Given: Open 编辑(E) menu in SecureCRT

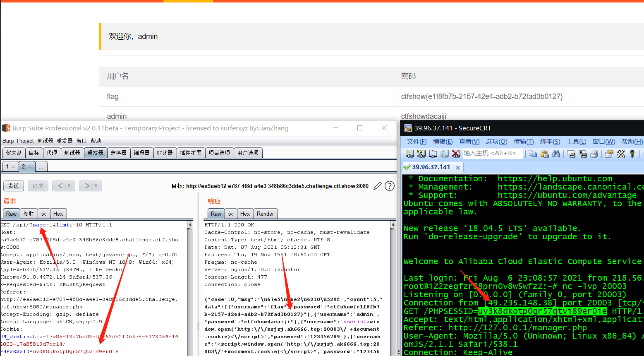Looking at the screenshot, I should pos(443,141).
